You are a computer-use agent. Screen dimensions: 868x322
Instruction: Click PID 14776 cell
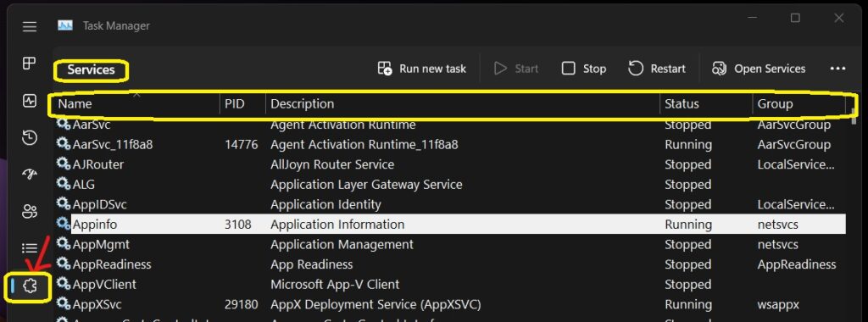pyautogui.click(x=242, y=144)
